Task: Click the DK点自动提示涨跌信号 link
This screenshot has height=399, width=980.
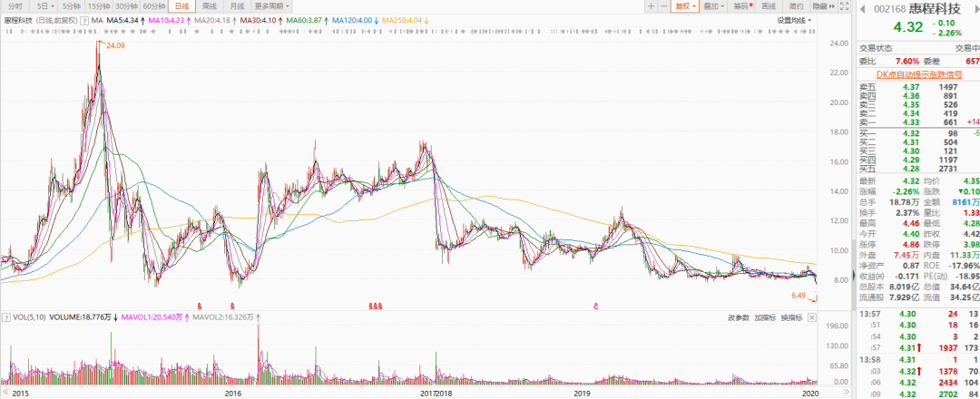Action: coord(917,73)
